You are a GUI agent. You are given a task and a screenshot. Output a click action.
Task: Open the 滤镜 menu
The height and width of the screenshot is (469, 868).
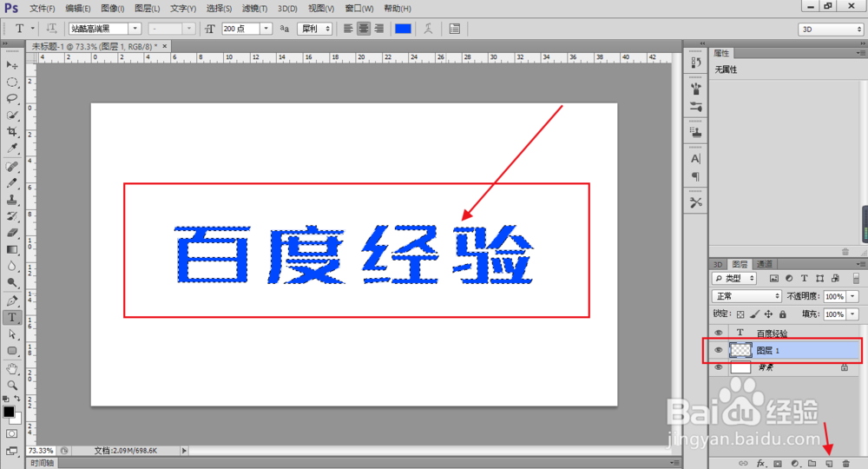pos(254,9)
